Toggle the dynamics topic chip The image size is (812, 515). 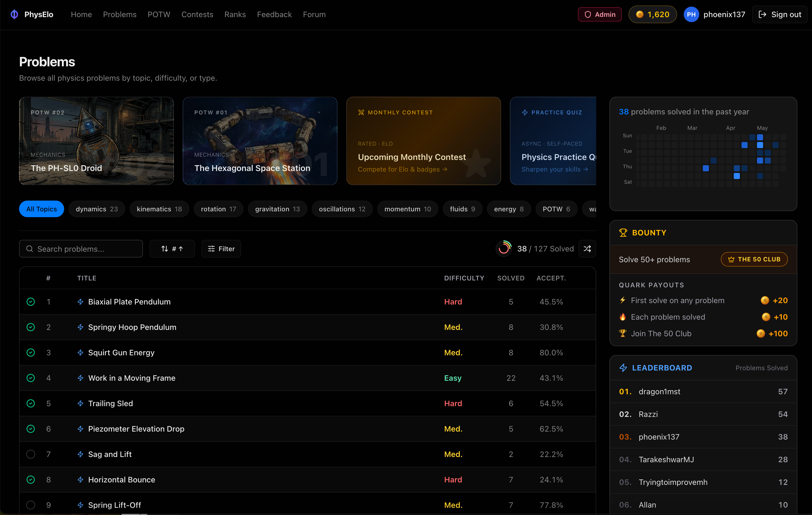coord(96,209)
